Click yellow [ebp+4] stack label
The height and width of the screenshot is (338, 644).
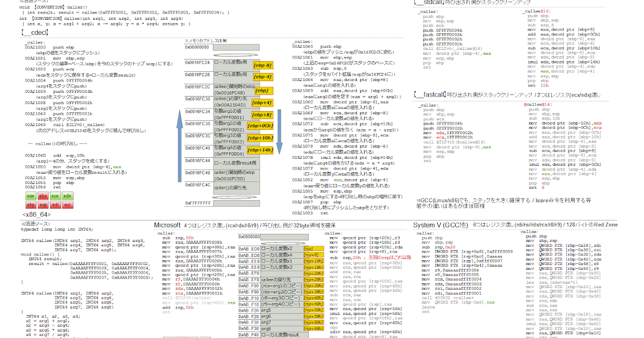(262, 103)
